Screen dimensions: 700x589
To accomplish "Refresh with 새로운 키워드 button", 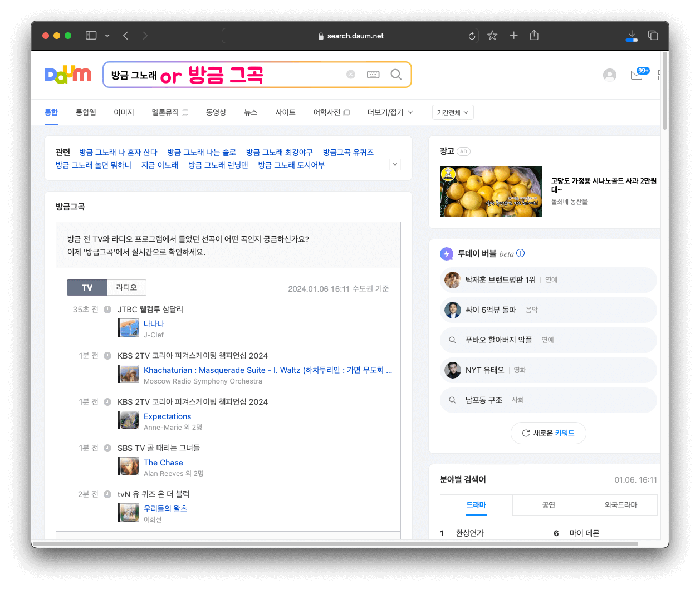I will (x=548, y=433).
